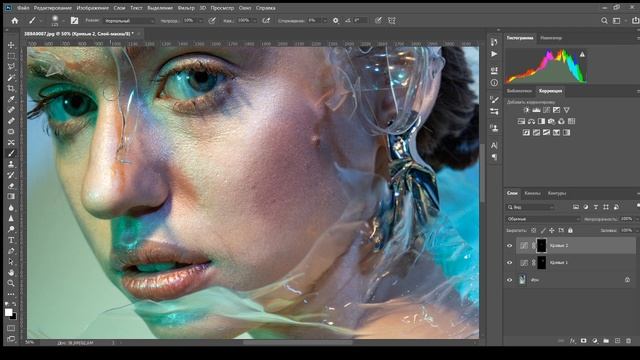Hide the Кривые 1 layer
Viewport: 640px width, 360px height.
tap(509, 262)
